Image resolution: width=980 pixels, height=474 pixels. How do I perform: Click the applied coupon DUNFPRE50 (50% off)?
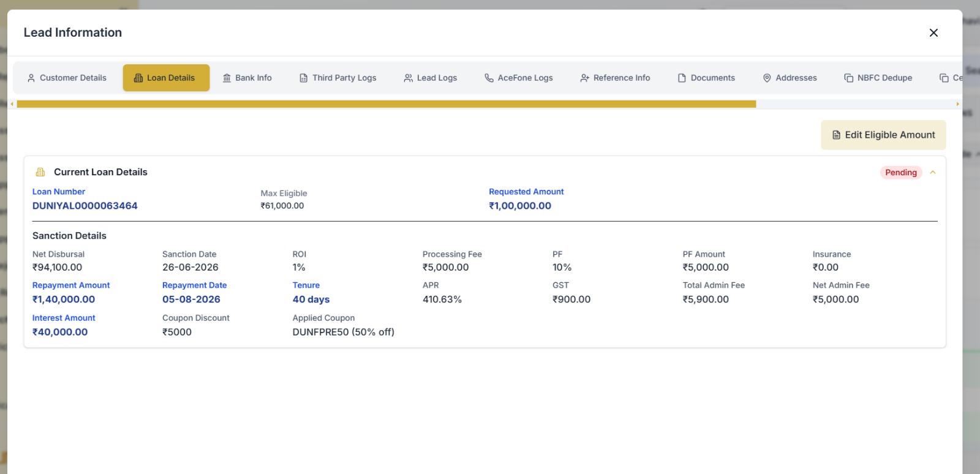point(344,332)
